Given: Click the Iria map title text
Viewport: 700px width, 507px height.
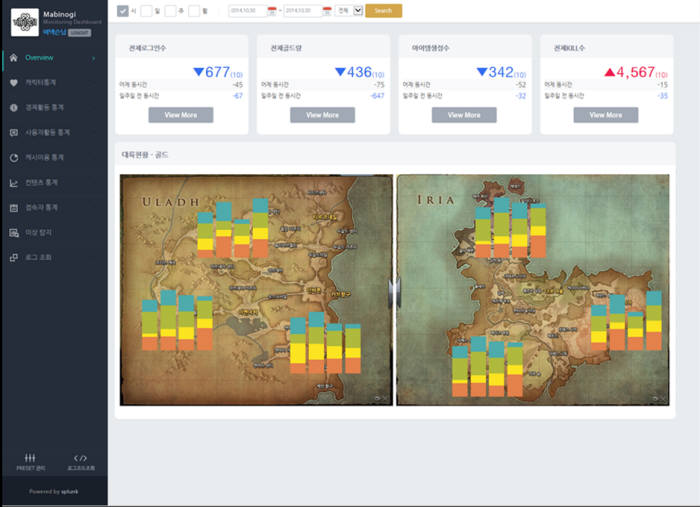Looking at the screenshot, I should (436, 200).
